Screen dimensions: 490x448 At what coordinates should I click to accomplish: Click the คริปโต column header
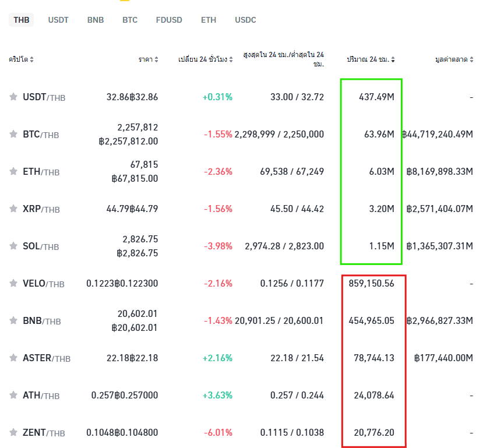click(x=19, y=59)
